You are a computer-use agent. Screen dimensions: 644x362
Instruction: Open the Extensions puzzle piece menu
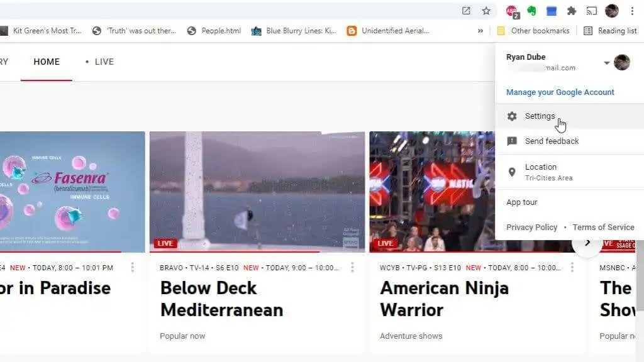click(572, 11)
